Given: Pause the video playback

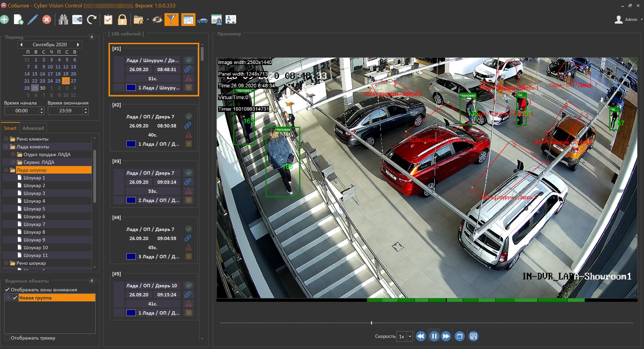Looking at the screenshot, I should coord(434,336).
